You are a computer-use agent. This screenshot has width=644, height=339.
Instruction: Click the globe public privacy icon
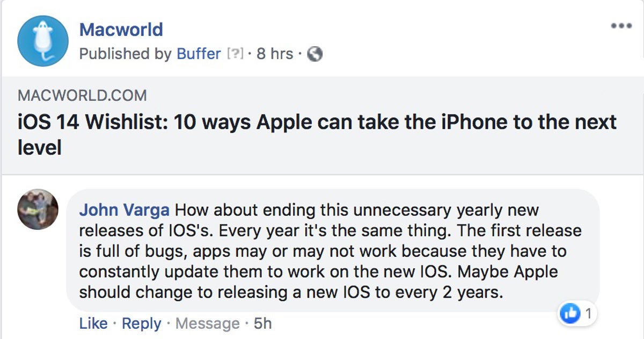tap(314, 54)
